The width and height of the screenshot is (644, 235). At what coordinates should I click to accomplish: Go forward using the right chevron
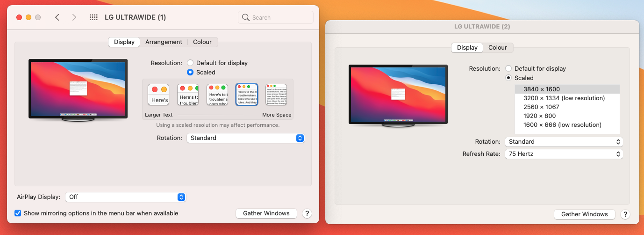(x=74, y=17)
